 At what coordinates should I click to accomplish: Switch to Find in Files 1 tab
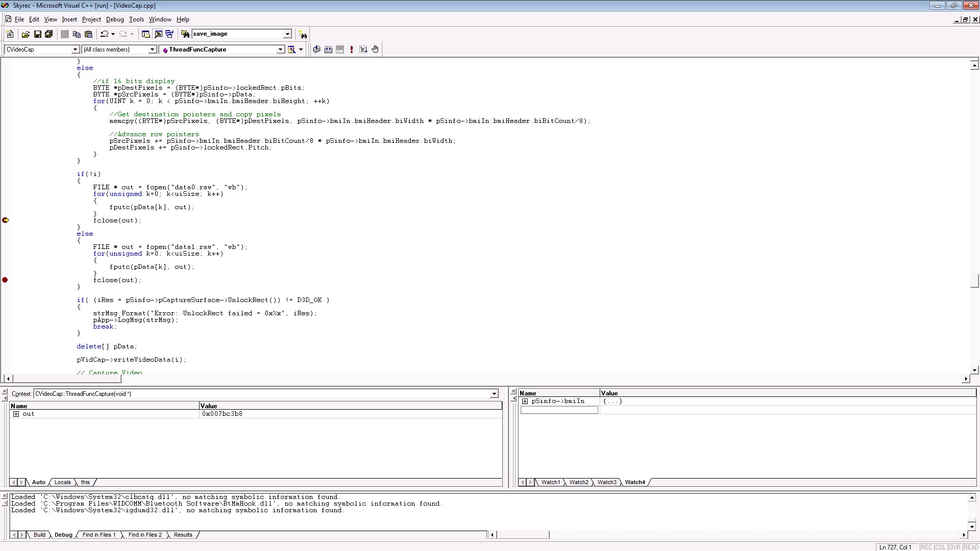point(99,535)
